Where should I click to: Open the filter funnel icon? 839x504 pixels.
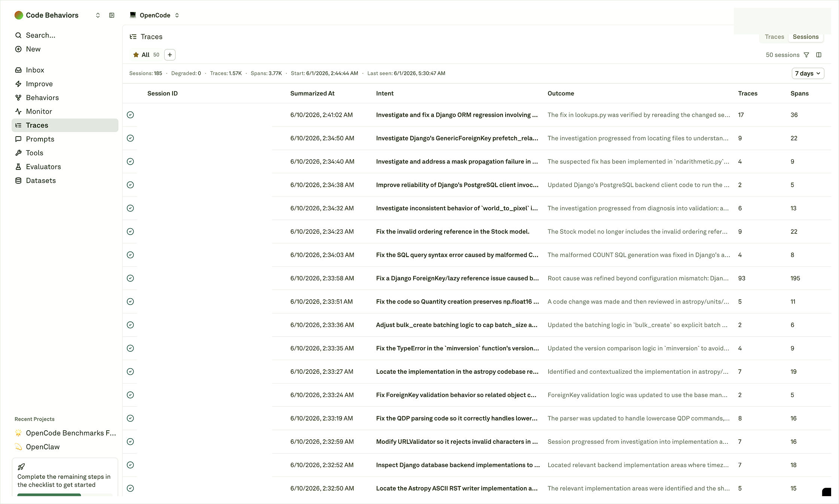806,55
